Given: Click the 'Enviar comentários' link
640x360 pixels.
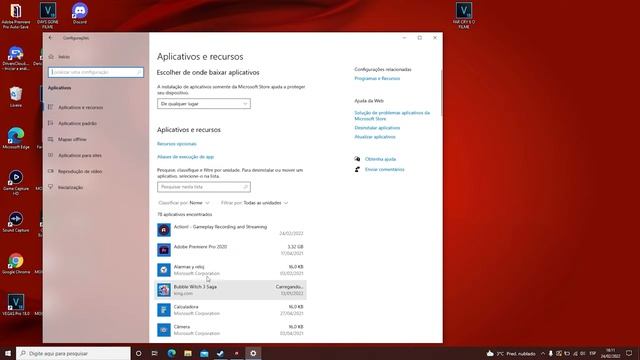Looking at the screenshot, I should pos(384,169).
